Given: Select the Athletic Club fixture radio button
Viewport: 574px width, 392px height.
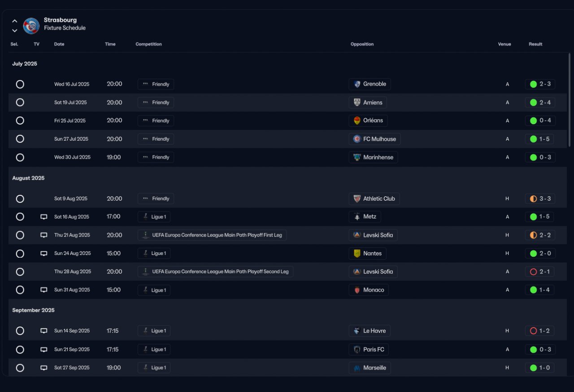Looking at the screenshot, I should pos(20,198).
